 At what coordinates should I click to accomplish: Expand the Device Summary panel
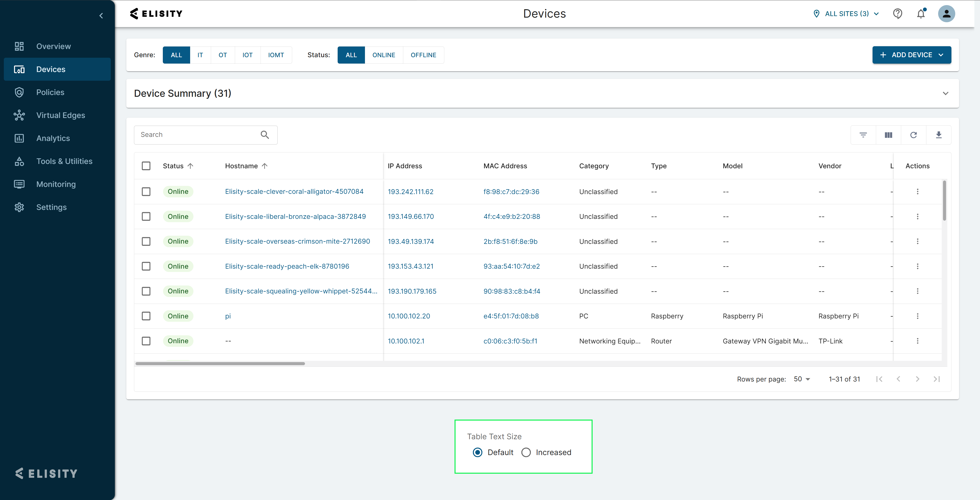(945, 93)
